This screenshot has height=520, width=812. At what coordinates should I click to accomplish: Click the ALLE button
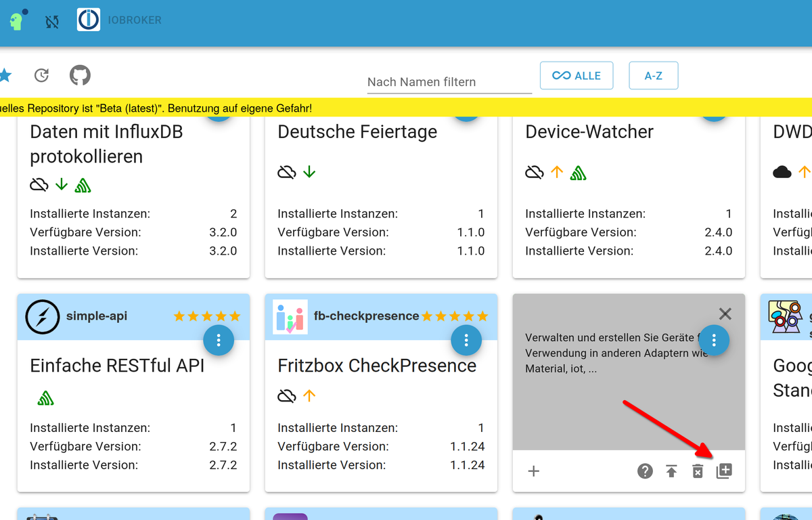pyautogui.click(x=577, y=76)
